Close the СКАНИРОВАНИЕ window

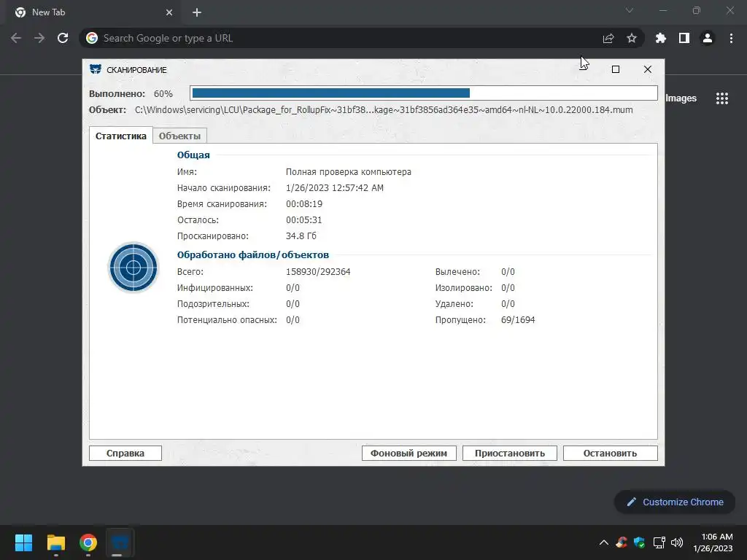648,69
